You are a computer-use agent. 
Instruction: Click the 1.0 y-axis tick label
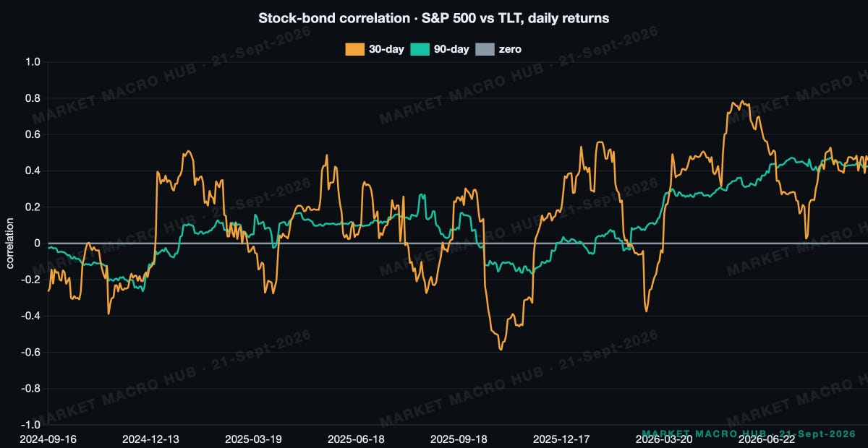pos(33,62)
